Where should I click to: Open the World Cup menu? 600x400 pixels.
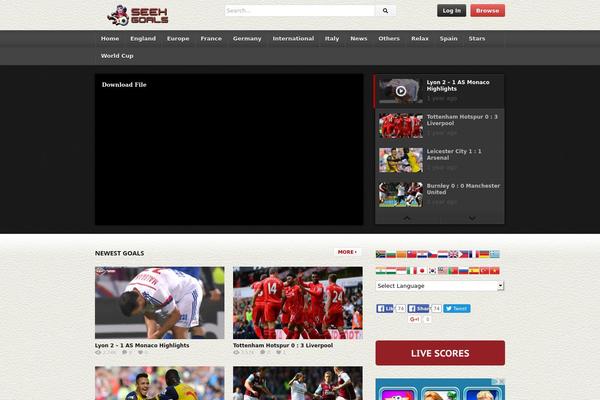coord(117,56)
